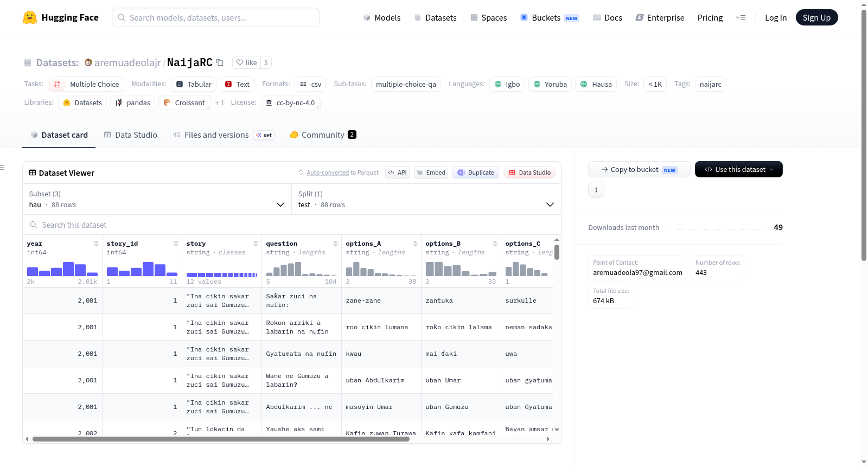The width and height of the screenshot is (868, 467).
Task: Copy the dataset name with the copy icon
Action: tap(220, 62)
